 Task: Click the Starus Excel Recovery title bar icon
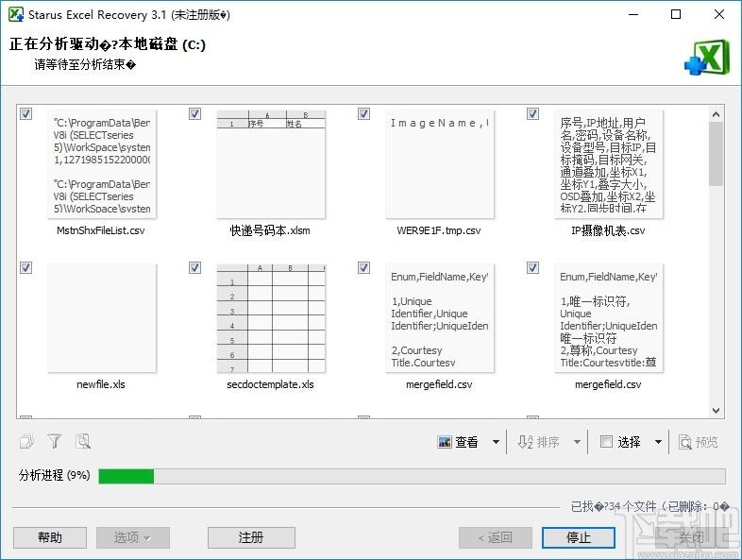click(16, 15)
